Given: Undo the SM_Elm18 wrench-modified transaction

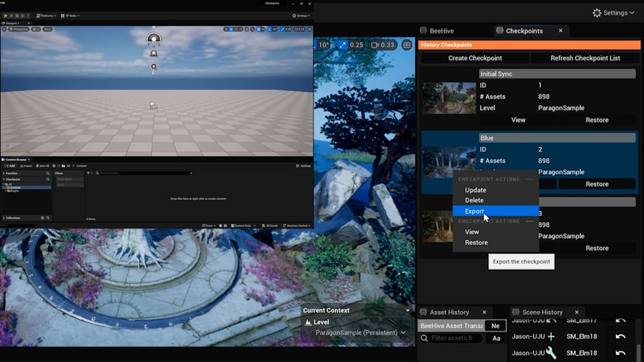Looking at the screenshot, I should (x=621, y=353).
